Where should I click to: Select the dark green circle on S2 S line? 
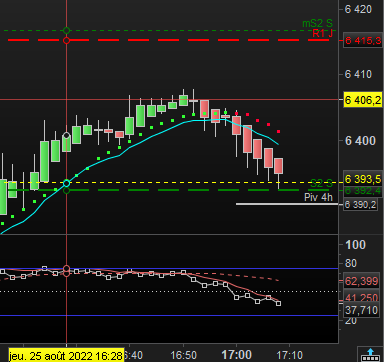[66, 191]
